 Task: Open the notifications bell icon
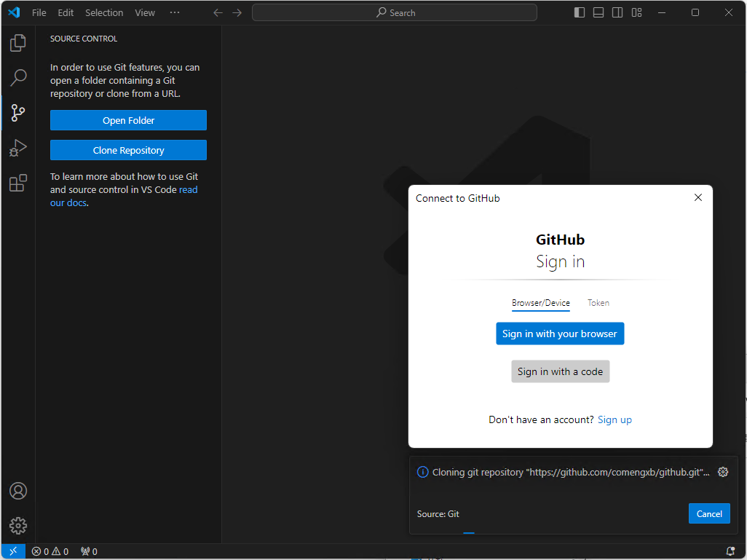pyautogui.click(x=730, y=551)
